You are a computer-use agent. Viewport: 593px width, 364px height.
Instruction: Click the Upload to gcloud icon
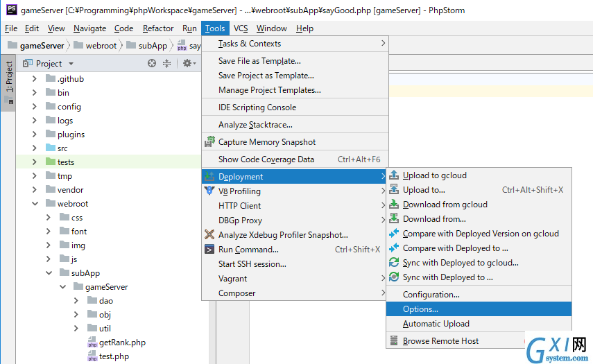tap(394, 175)
